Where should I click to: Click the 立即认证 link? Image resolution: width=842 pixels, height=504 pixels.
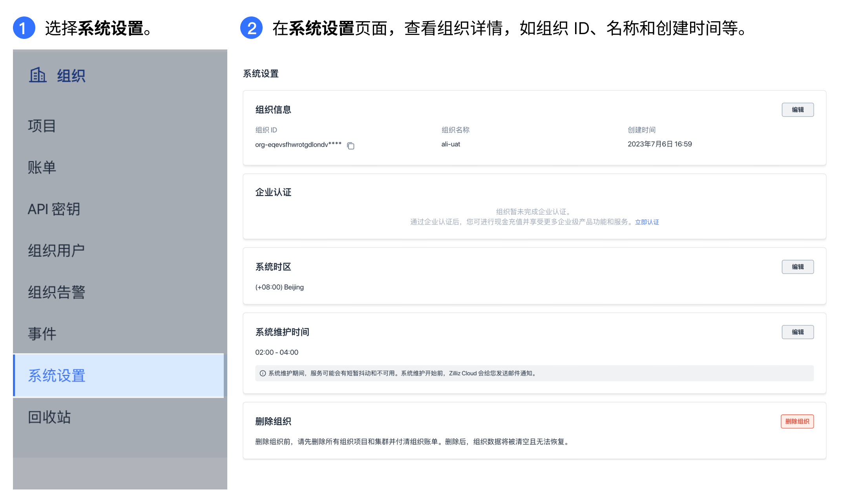647,222
